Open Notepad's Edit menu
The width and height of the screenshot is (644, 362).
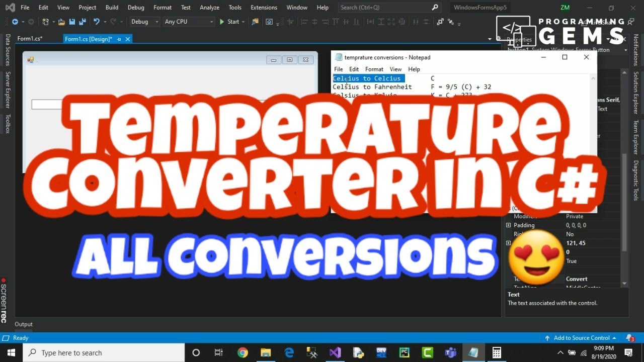(x=354, y=69)
